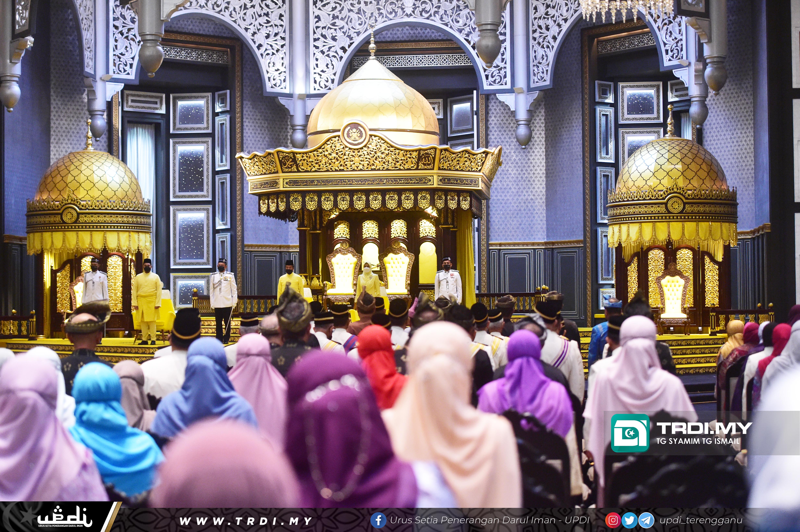Click the UPDI logo at bottom left

tap(64, 517)
